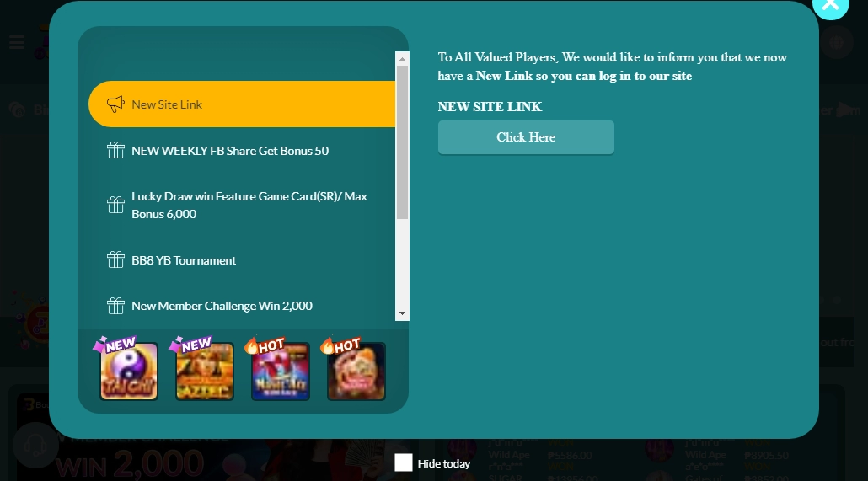Click the Hide today label text
The height and width of the screenshot is (481, 868).
444,463
